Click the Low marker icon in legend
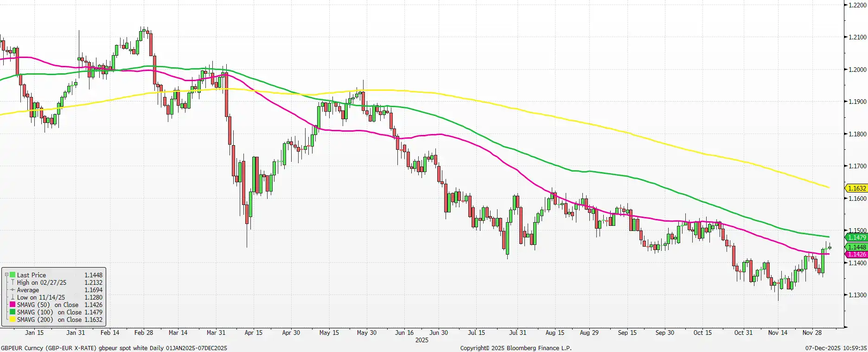868x352 pixels. [x=13, y=297]
